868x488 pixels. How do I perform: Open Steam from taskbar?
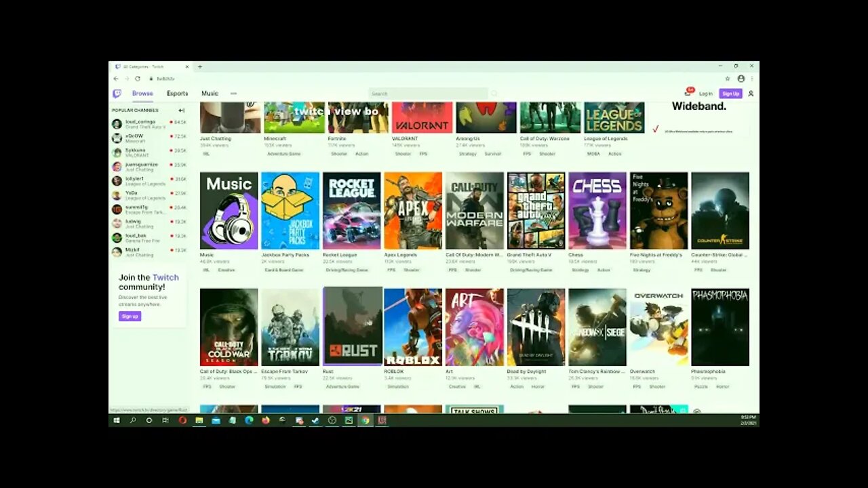pyautogui.click(x=315, y=420)
